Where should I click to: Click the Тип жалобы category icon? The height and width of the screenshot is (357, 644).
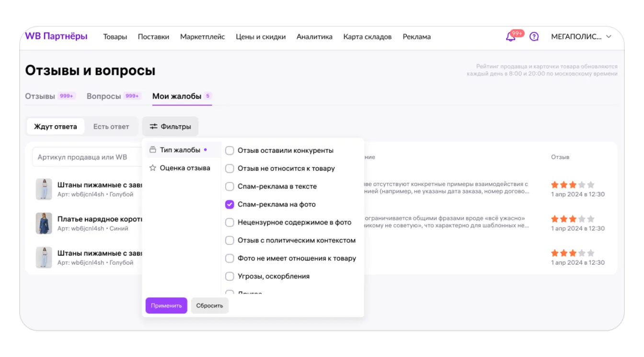tap(153, 150)
